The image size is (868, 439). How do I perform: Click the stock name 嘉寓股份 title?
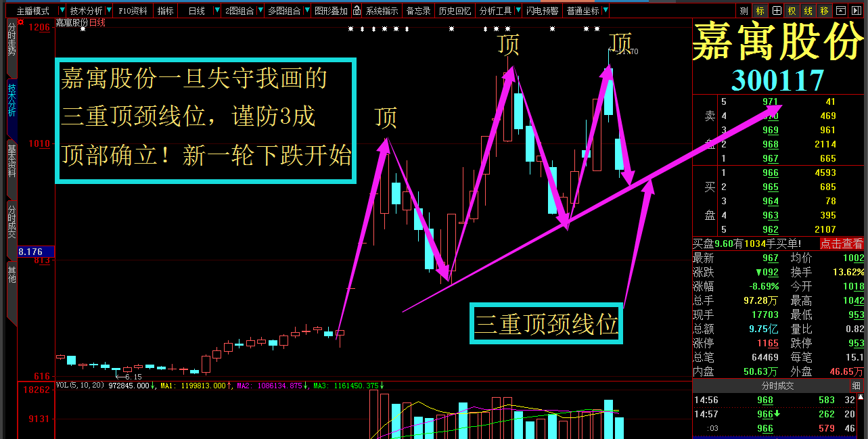(x=779, y=41)
